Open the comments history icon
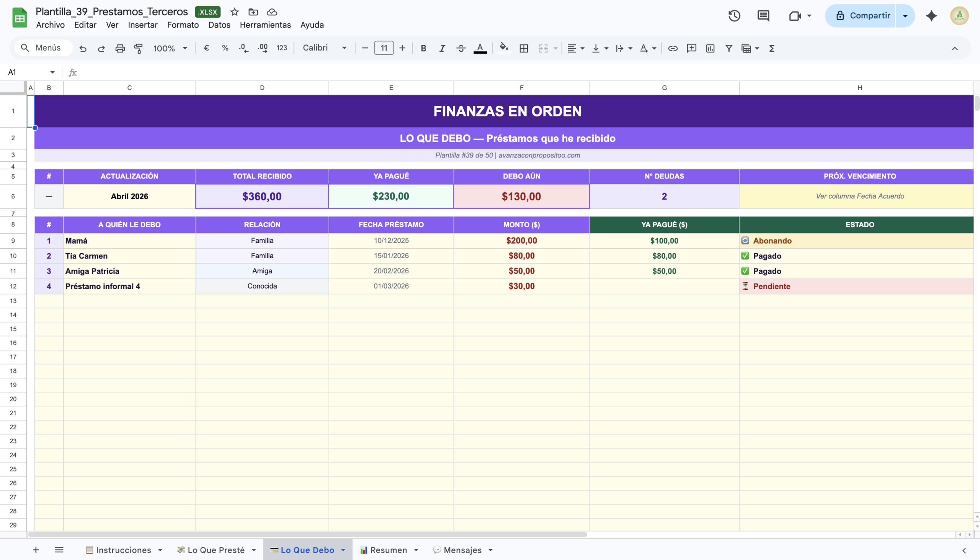The width and height of the screenshot is (980, 560). (x=763, y=16)
